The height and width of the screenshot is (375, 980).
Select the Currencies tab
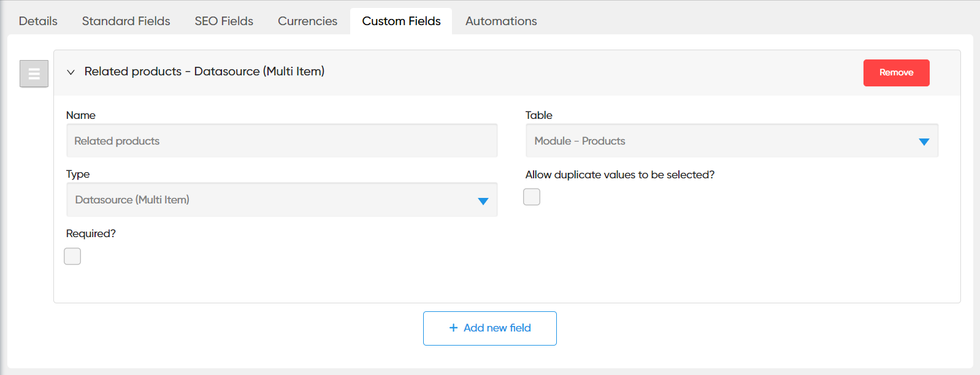tap(307, 21)
